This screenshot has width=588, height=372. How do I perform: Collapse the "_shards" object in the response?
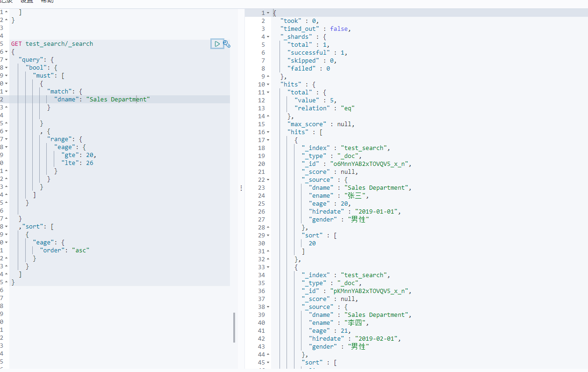pos(268,37)
